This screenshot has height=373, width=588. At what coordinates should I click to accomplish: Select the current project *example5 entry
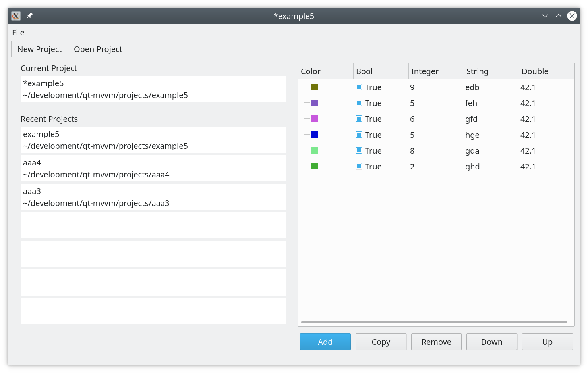click(153, 89)
